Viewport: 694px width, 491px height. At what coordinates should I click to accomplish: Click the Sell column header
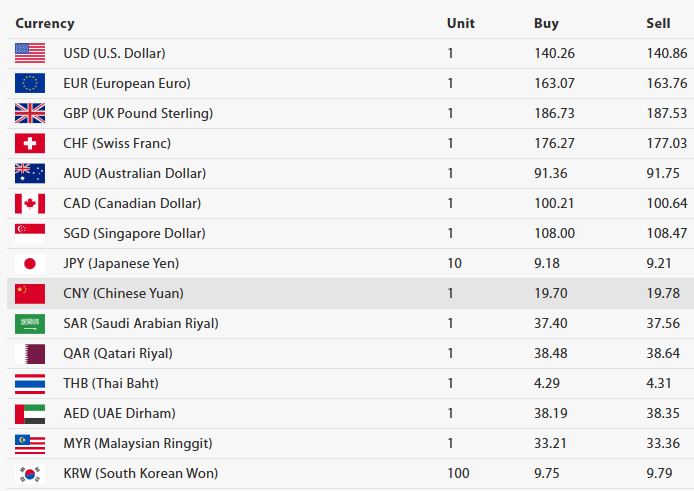[x=658, y=23]
